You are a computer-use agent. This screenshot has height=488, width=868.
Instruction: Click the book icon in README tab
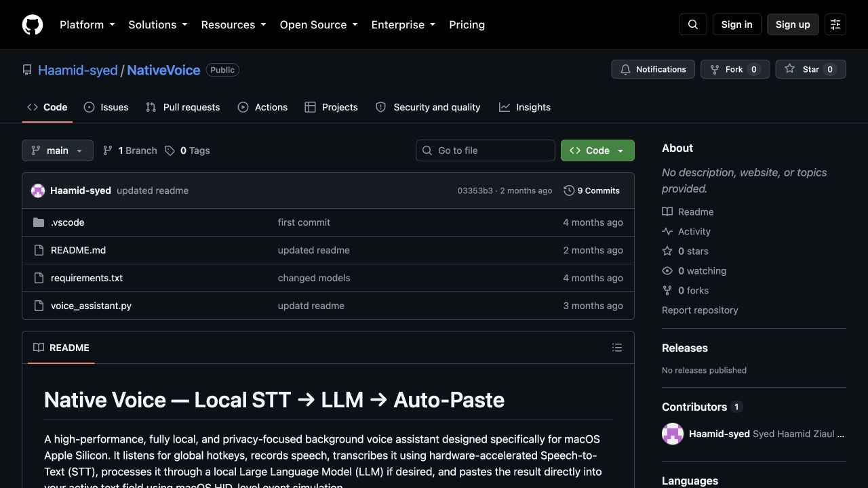click(x=39, y=348)
